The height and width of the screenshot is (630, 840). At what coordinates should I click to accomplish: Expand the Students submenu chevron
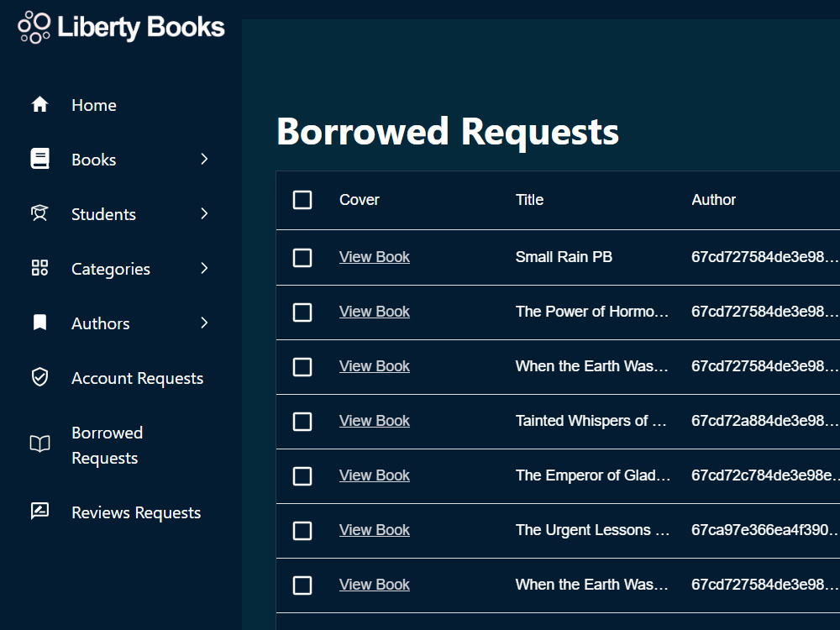pos(204,213)
